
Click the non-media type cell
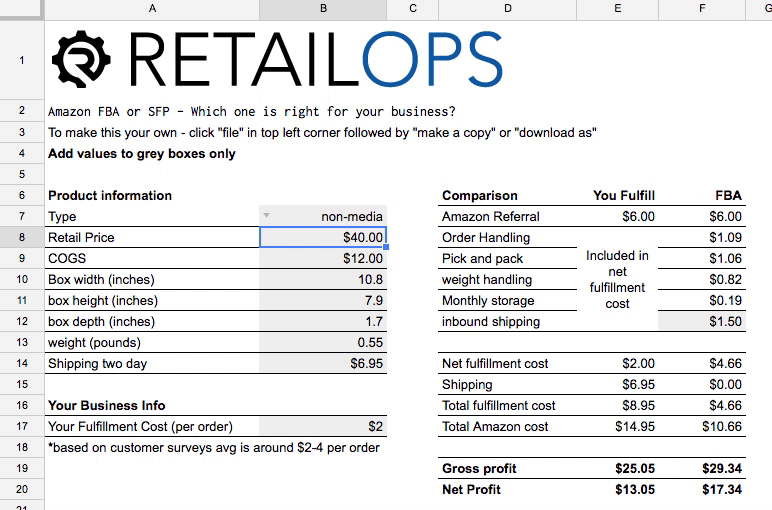click(323, 217)
